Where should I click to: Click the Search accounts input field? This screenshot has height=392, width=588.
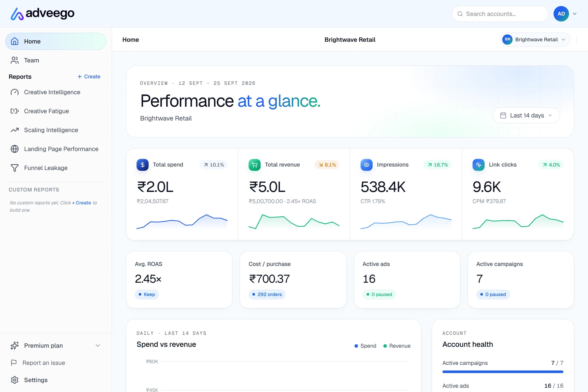pyautogui.click(x=500, y=14)
